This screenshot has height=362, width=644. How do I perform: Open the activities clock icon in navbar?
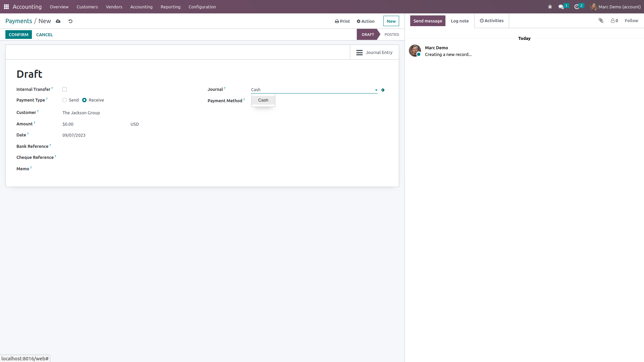(577, 7)
